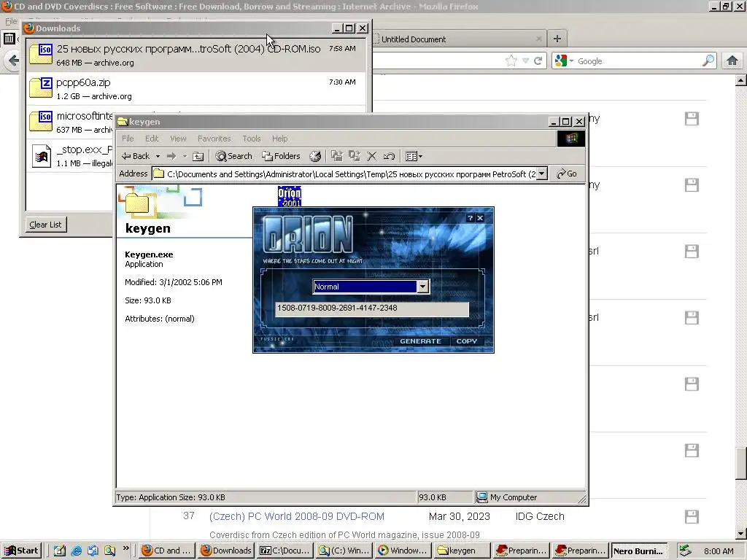Open Views dropdown in Explorer toolbar
The height and width of the screenshot is (560, 747).
(414, 156)
